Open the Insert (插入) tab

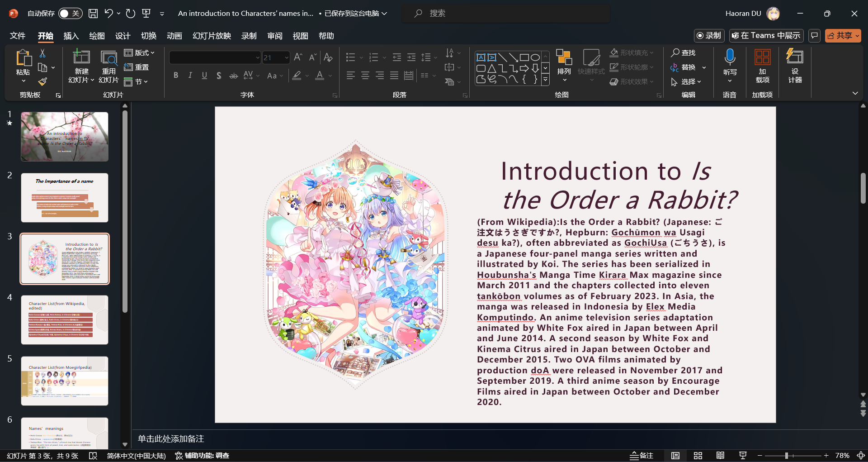[x=71, y=36]
